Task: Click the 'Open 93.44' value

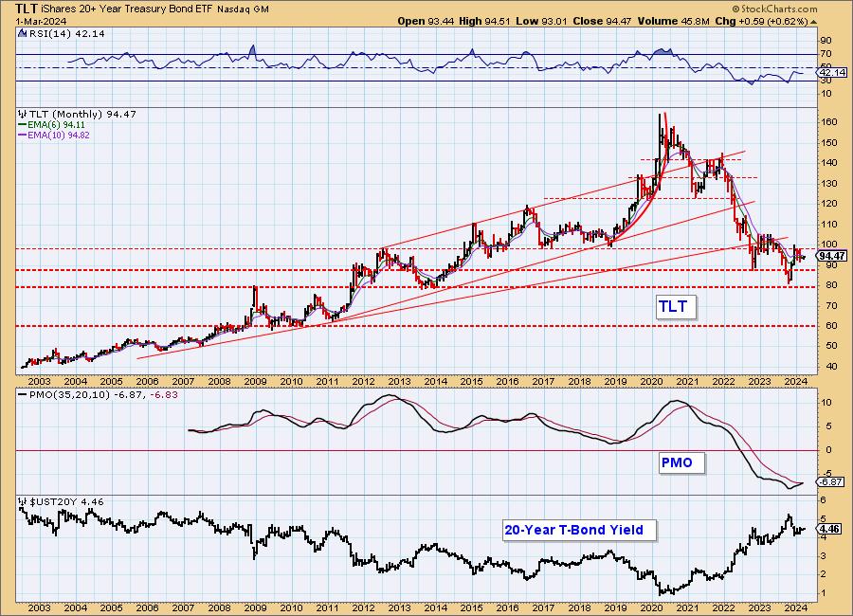Action: click(425, 21)
